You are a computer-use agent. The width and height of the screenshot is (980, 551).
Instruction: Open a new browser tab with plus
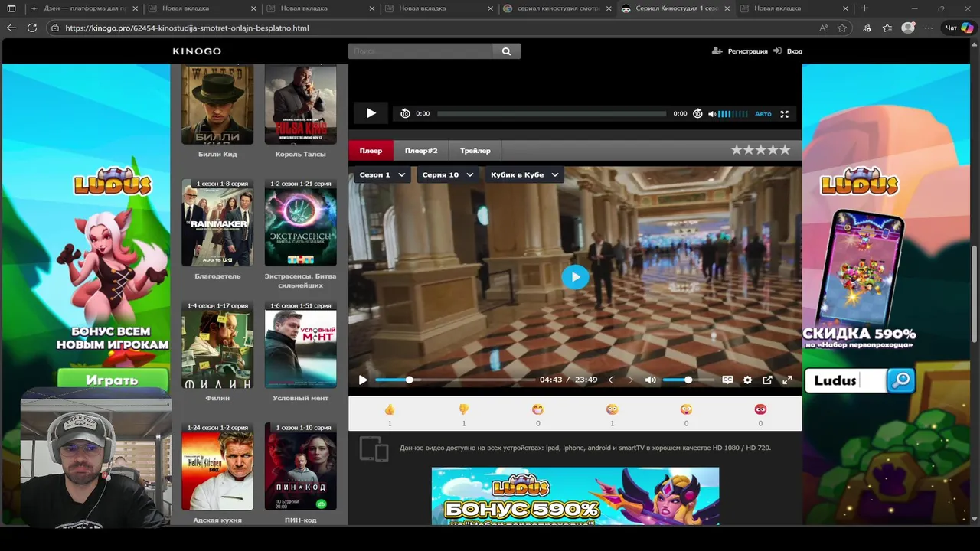click(x=864, y=8)
